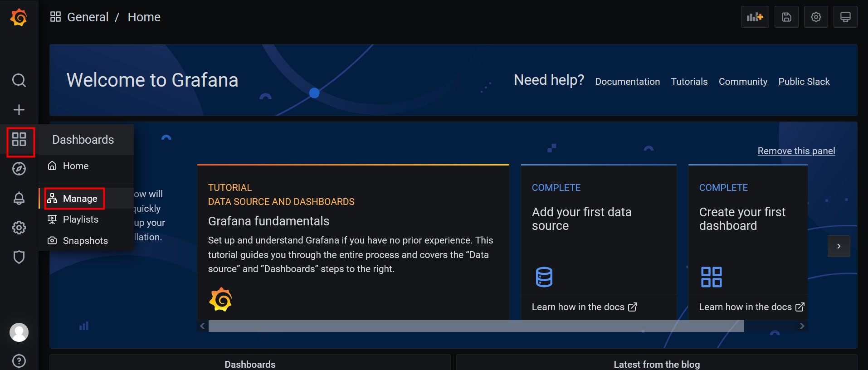Open the Community link
This screenshot has height=370, width=868.
pyautogui.click(x=743, y=82)
